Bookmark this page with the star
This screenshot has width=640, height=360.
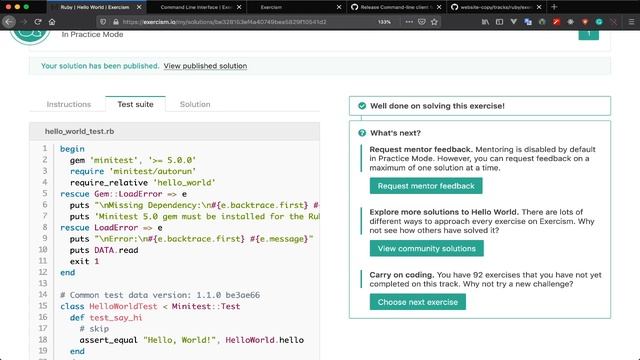tap(434, 22)
